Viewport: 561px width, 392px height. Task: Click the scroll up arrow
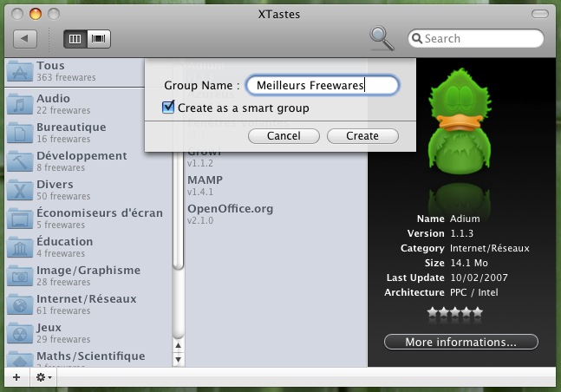coord(178,345)
